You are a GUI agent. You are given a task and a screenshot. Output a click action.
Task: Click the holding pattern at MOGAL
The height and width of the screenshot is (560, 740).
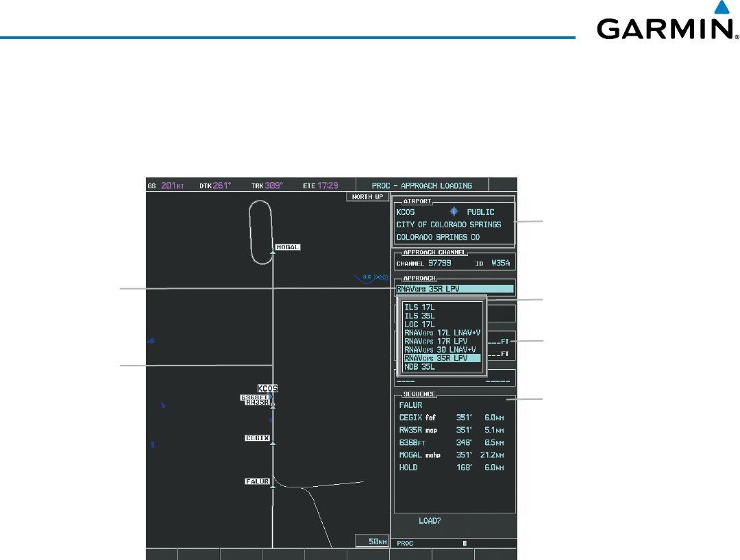[260, 232]
